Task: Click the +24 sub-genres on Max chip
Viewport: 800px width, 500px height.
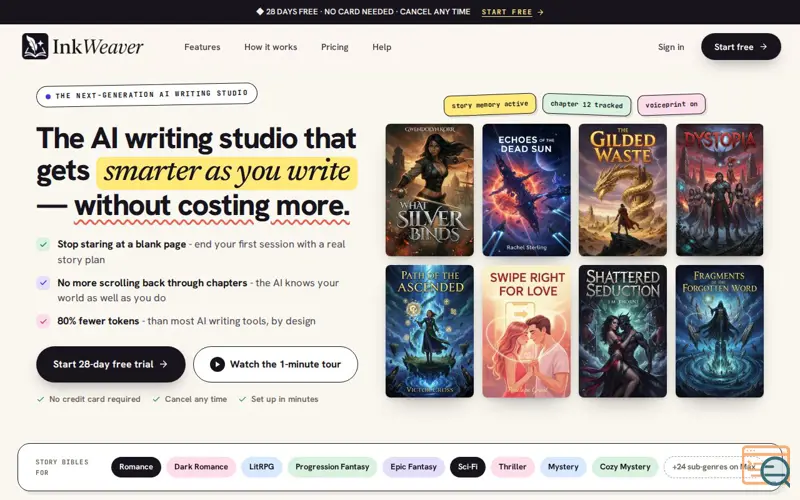Action: pos(713,467)
